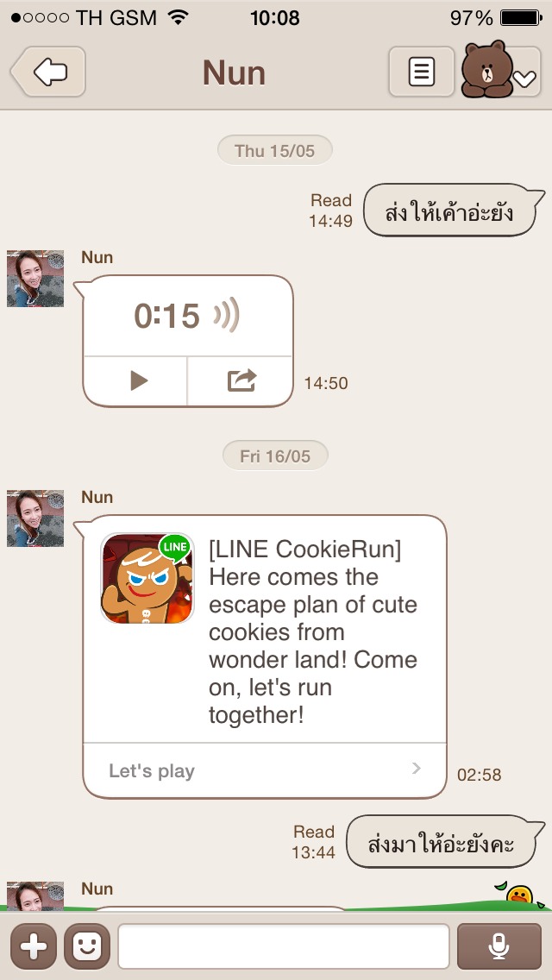This screenshot has height=980, width=552.
Task: Share the voice message via forward icon
Action: (x=241, y=380)
